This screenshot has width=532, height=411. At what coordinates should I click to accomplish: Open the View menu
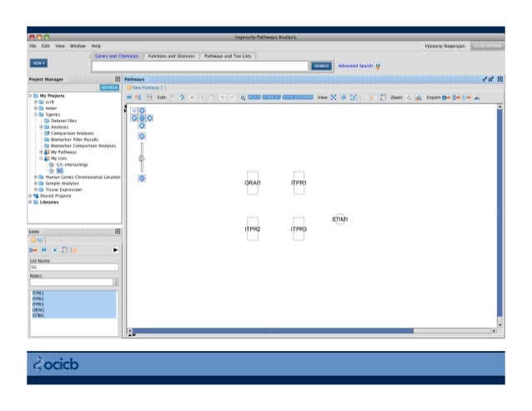tap(60, 46)
